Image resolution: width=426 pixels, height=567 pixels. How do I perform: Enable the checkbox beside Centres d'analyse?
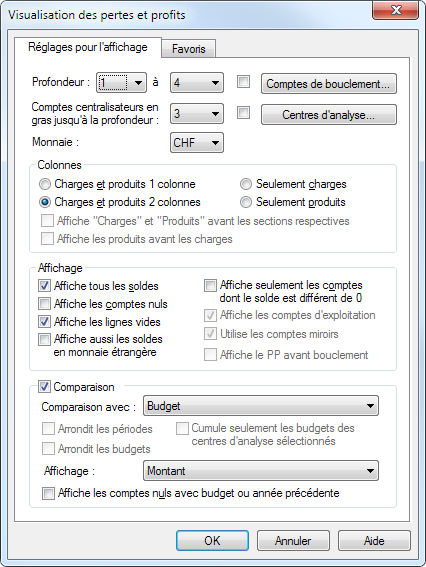(243, 112)
